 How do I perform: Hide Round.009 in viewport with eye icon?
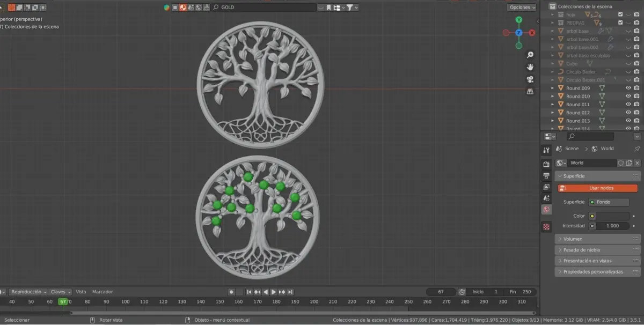tap(628, 88)
